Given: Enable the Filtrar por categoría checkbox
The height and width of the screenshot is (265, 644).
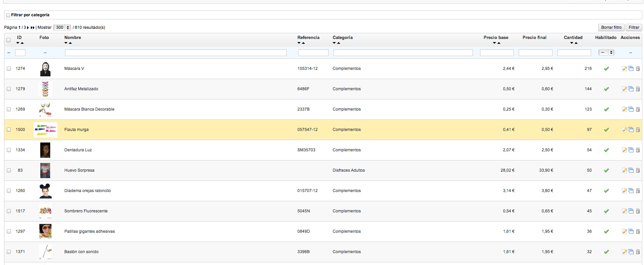Looking at the screenshot, I should point(8,15).
